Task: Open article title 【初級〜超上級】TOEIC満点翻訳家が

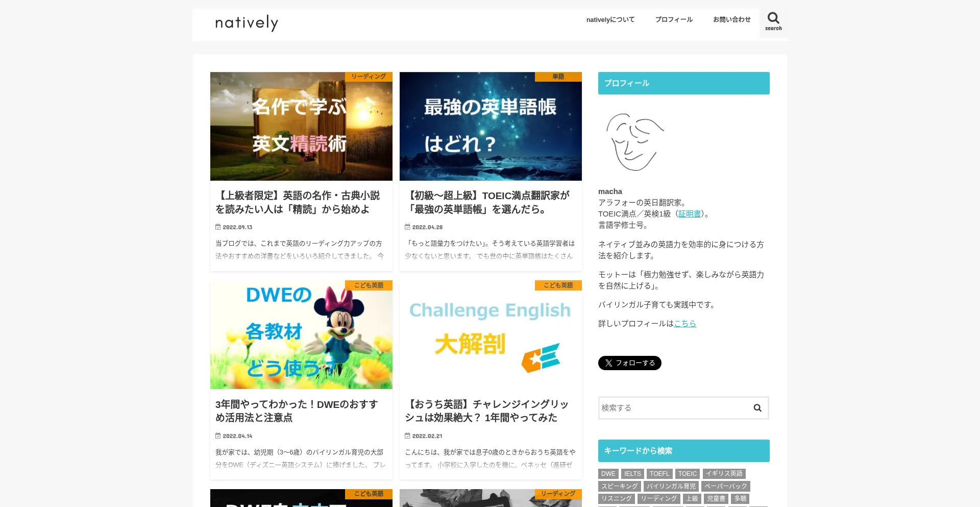Action: pyautogui.click(x=487, y=203)
